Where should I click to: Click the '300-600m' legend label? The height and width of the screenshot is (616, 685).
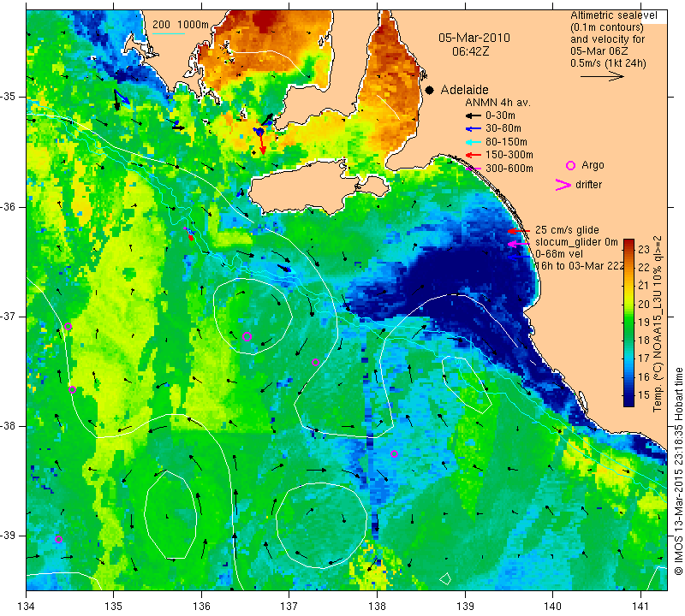click(x=509, y=169)
